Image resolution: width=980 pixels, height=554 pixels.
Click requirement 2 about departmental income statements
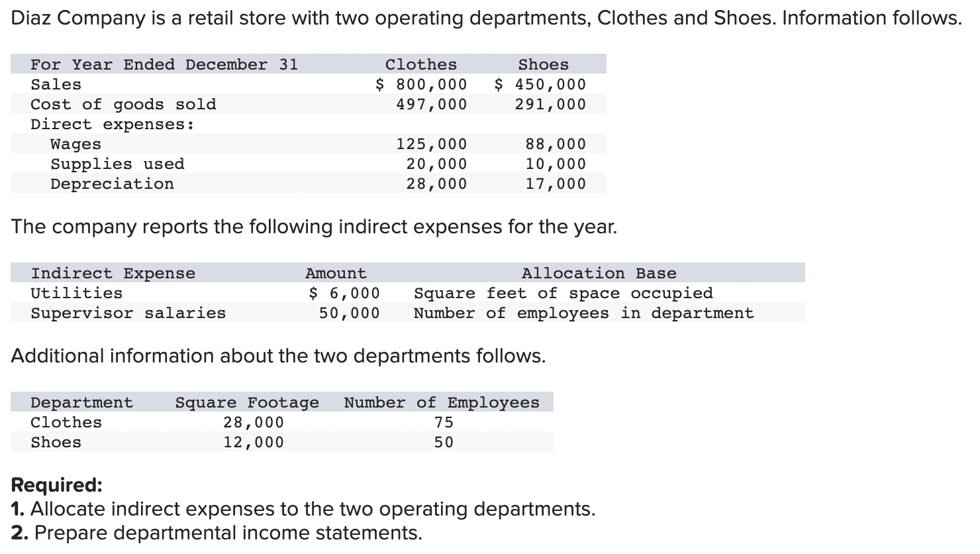click(x=217, y=533)
